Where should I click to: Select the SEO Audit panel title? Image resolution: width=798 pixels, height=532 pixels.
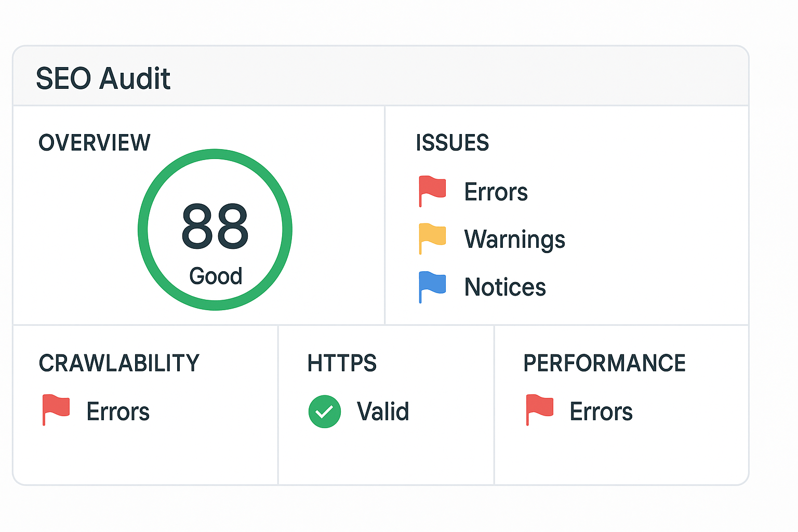(103, 78)
